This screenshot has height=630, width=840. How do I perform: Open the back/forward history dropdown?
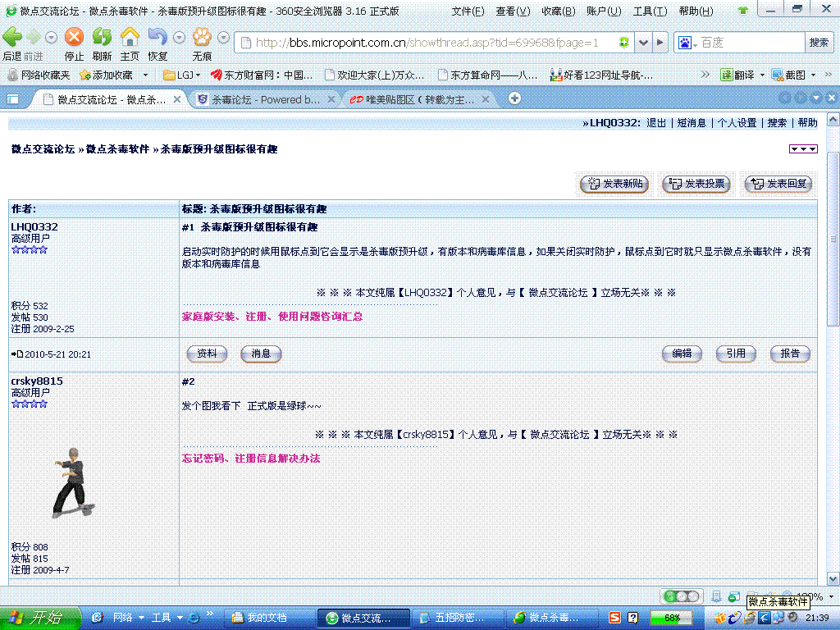click(x=51, y=38)
